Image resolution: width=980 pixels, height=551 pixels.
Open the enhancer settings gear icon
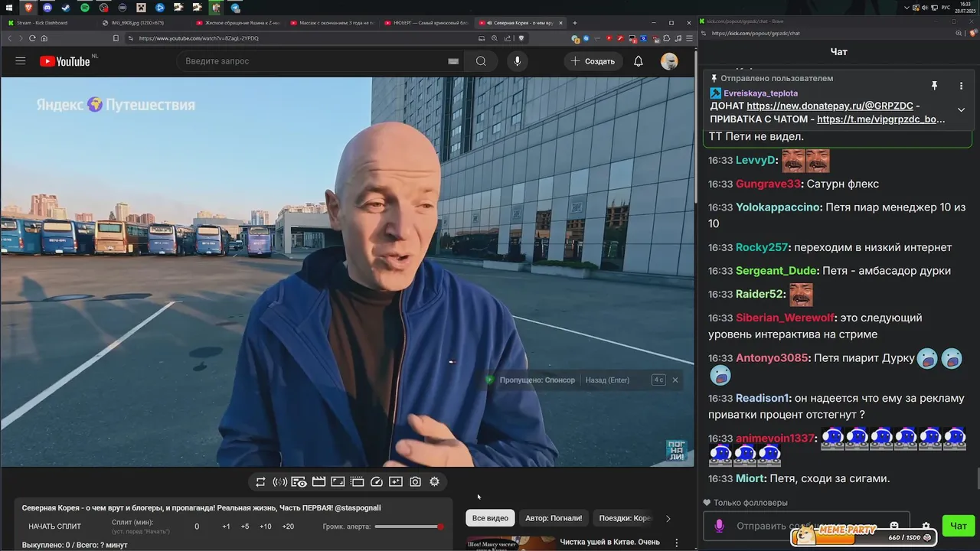coord(434,481)
